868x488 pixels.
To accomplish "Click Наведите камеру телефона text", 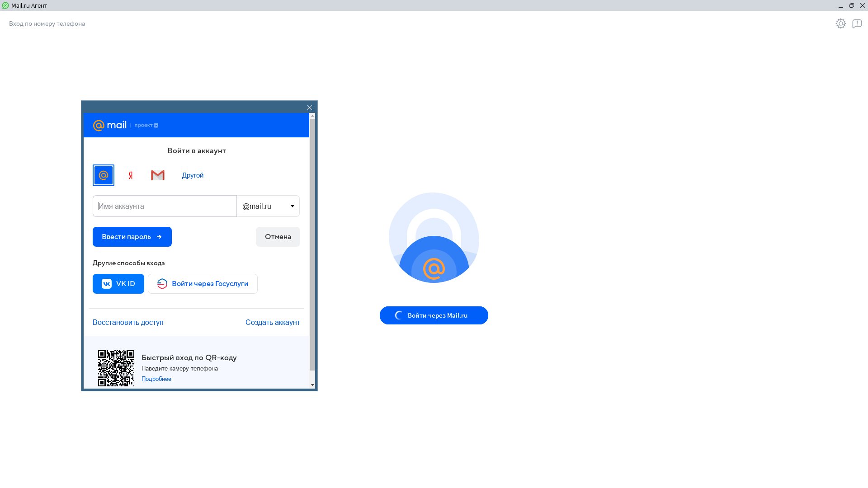I will [x=179, y=368].
